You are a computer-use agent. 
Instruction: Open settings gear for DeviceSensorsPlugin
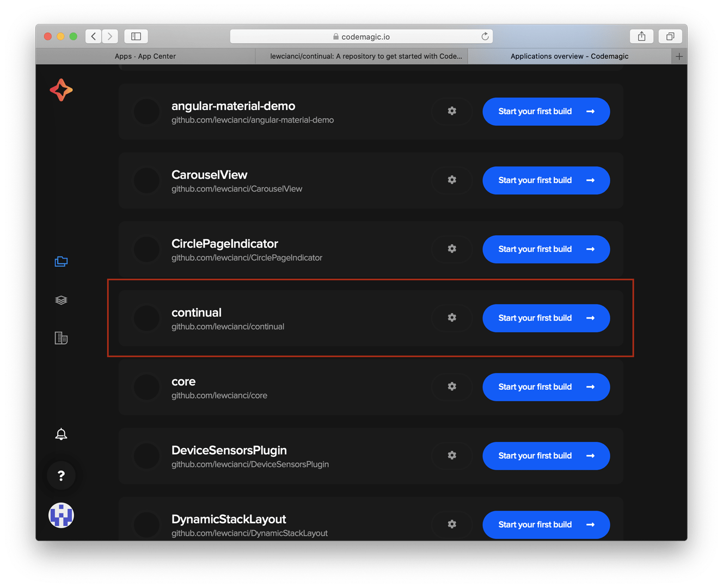[452, 455]
